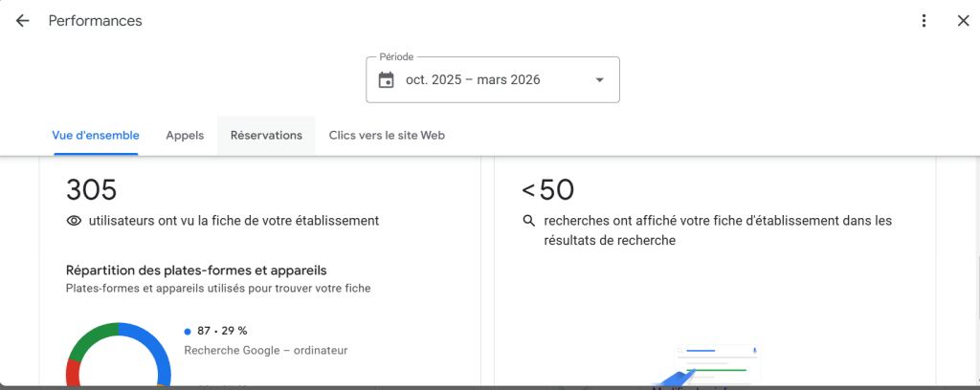
Task: Click the 305 viewers count
Action: 92,189
